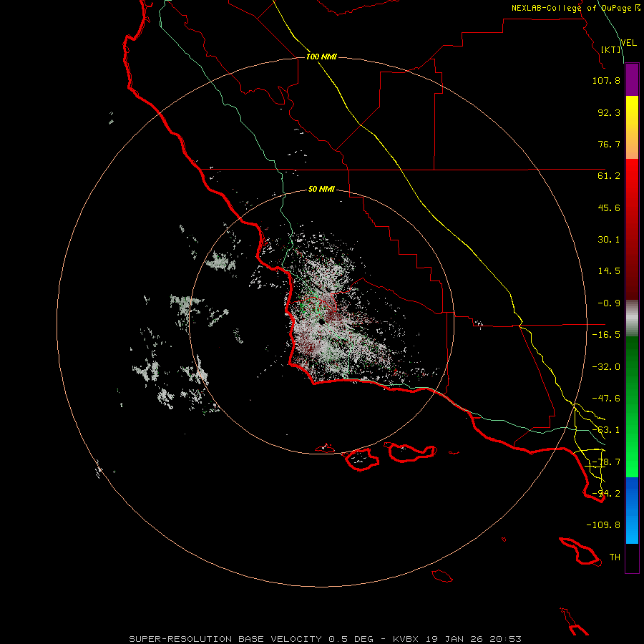Click the black radar site dot at center
Screen dimensions: 644x644
[x=322, y=322]
